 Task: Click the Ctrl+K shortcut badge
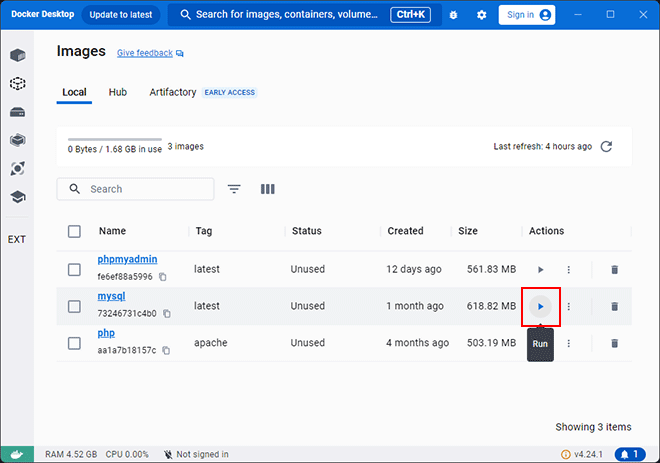pos(410,15)
